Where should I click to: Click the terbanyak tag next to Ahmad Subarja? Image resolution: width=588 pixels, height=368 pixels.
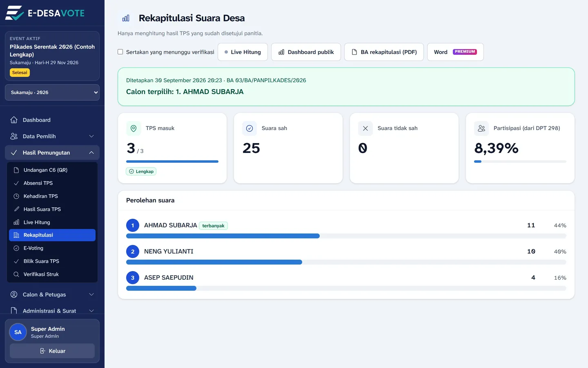pyautogui.click(x=213, y=226)
